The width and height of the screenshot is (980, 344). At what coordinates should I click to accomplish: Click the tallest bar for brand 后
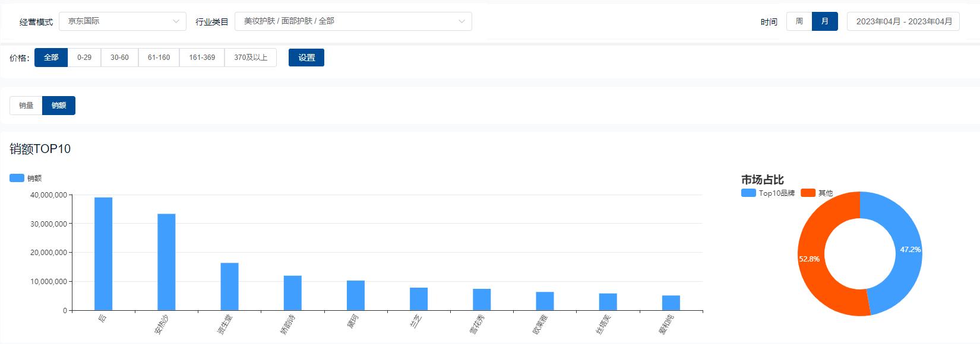[x=102, y=252]
